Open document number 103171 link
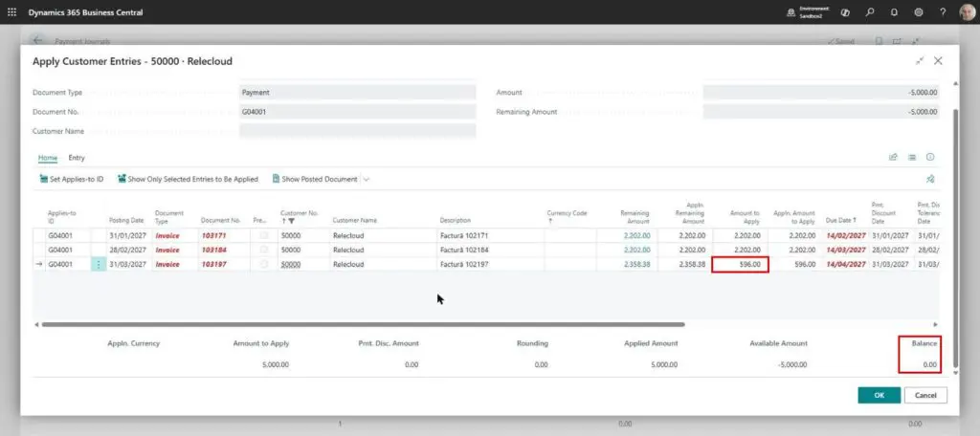This screenshot has width=980, height=436. (x=213, y=235)
